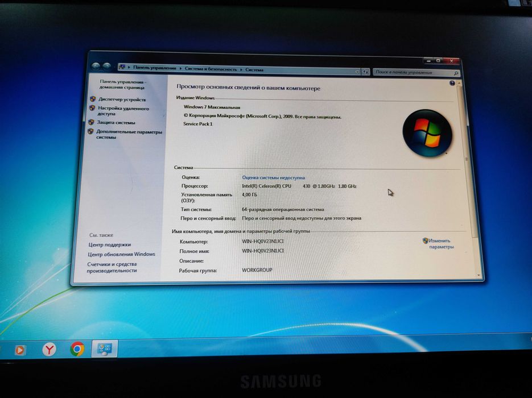Click the search magnifier icon in control panel
The height and width of the screenshot is (398, 532).
point(456,73)
